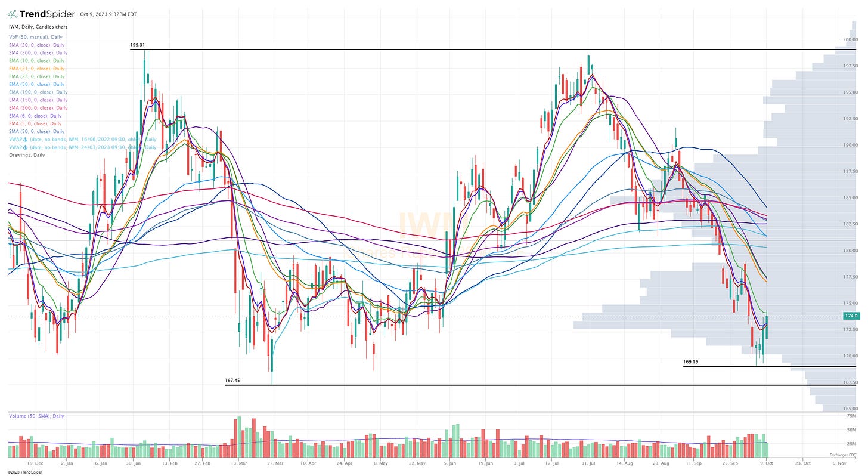Select the SMA (200, 0, close) indicator label
Screen dimensions: 868x476
(38, 52)
